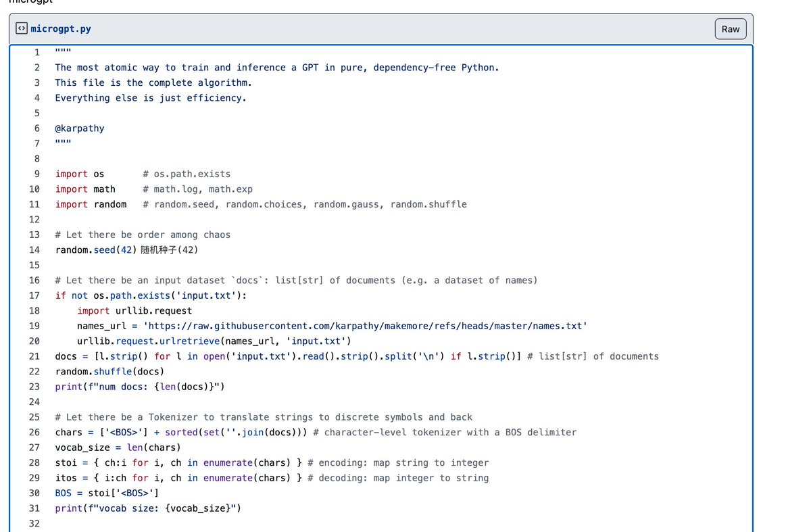Screen dimensions: 811x532
Task: Click the random.seed(42) call
Action: click(x=96, y=250)
